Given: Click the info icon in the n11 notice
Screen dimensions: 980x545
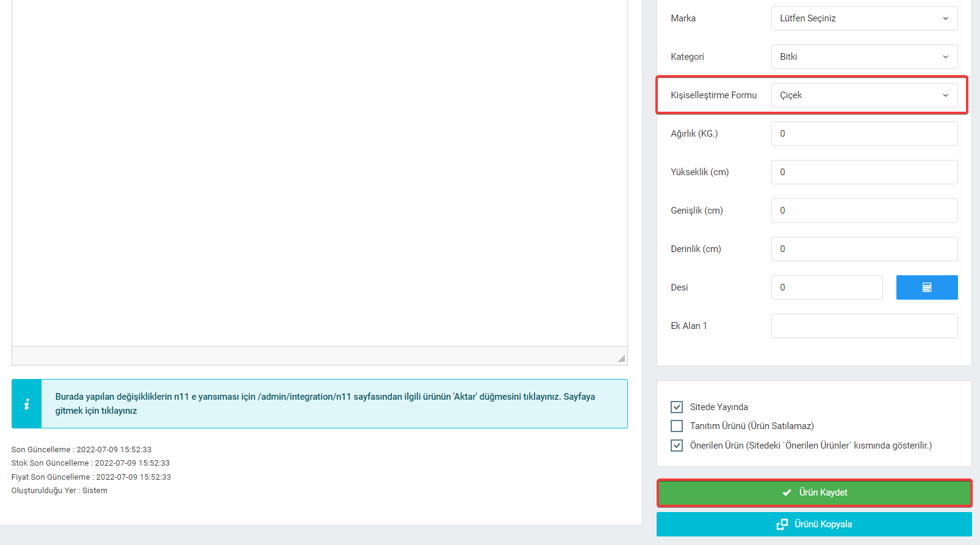Looking at the screenshot, I should pos(26,404).
